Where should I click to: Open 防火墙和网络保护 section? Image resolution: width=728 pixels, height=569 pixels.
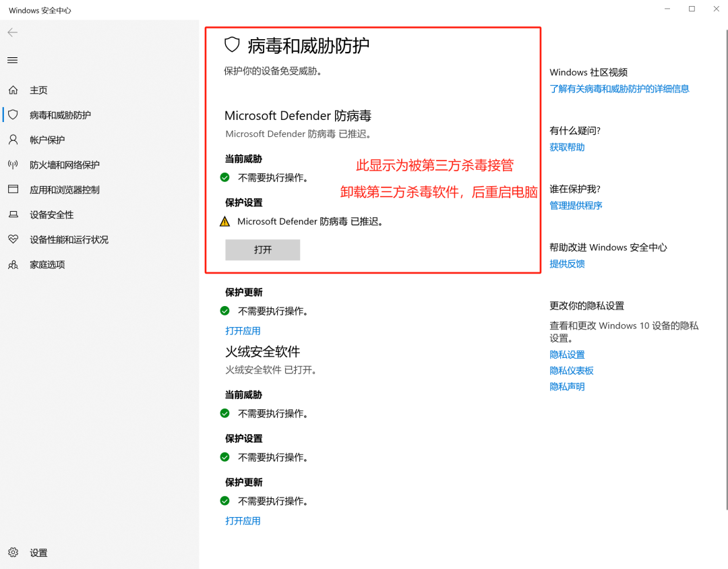coord(65,165)
